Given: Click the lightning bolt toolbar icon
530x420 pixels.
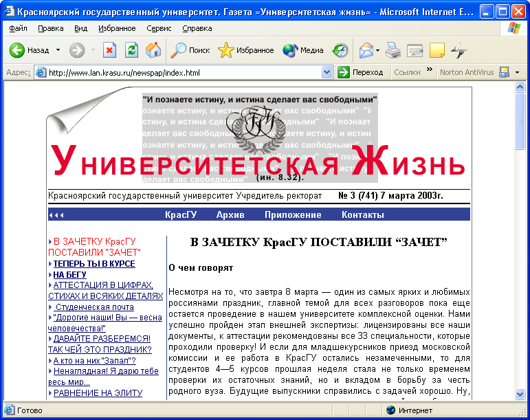Looking at the screenshot, I should point(459,50).
